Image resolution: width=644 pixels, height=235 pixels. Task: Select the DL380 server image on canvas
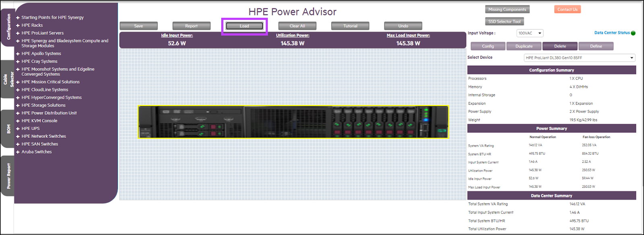293,122
